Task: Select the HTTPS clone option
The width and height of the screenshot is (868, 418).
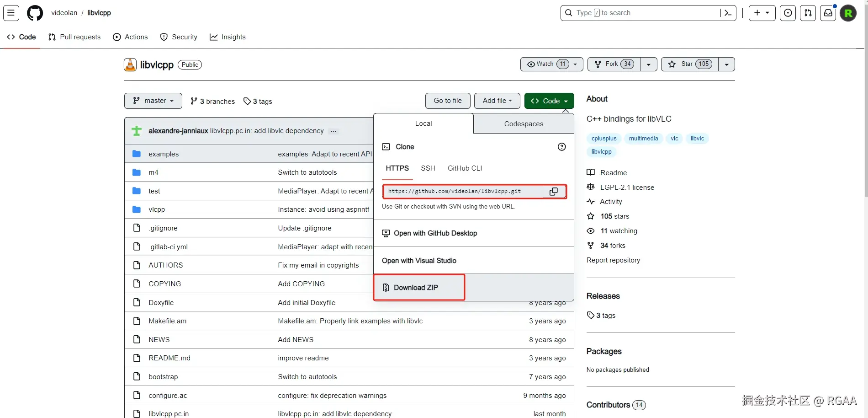Action: tap(397, 168)
